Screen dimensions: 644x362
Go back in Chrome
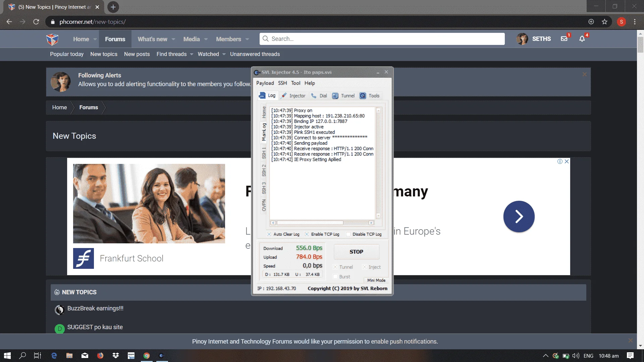point(9,22)
